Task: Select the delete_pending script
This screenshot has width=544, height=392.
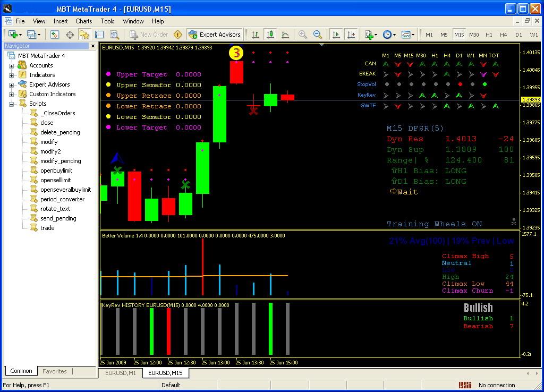Action: tap(60, 132)
